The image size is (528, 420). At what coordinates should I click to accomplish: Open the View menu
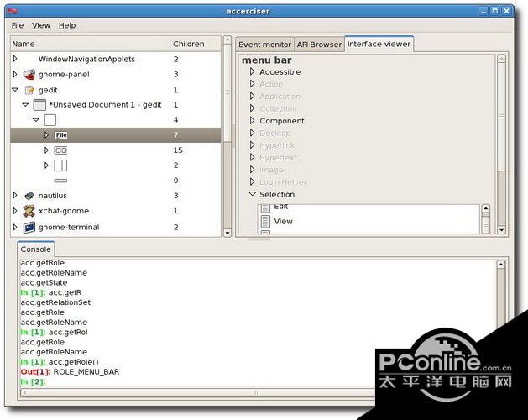[x=41, y=25]
